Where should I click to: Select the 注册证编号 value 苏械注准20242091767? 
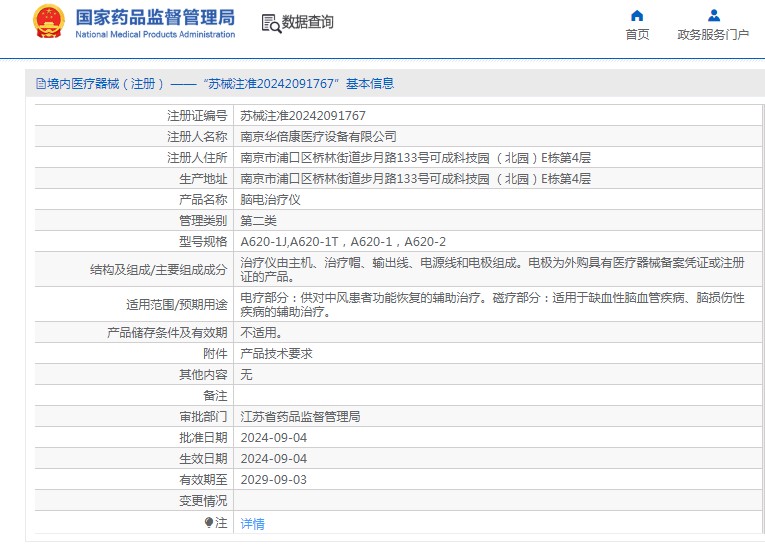[303, 116]
